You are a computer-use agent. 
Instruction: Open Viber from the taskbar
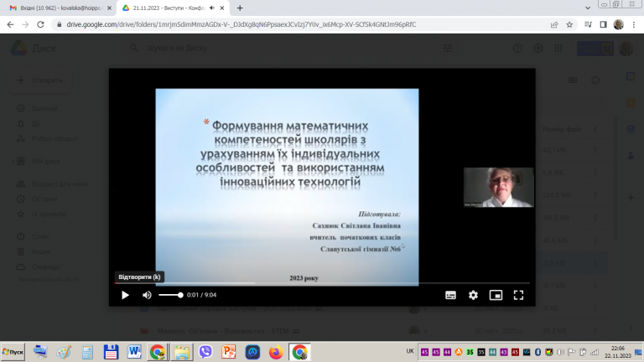tap(205, 352)
